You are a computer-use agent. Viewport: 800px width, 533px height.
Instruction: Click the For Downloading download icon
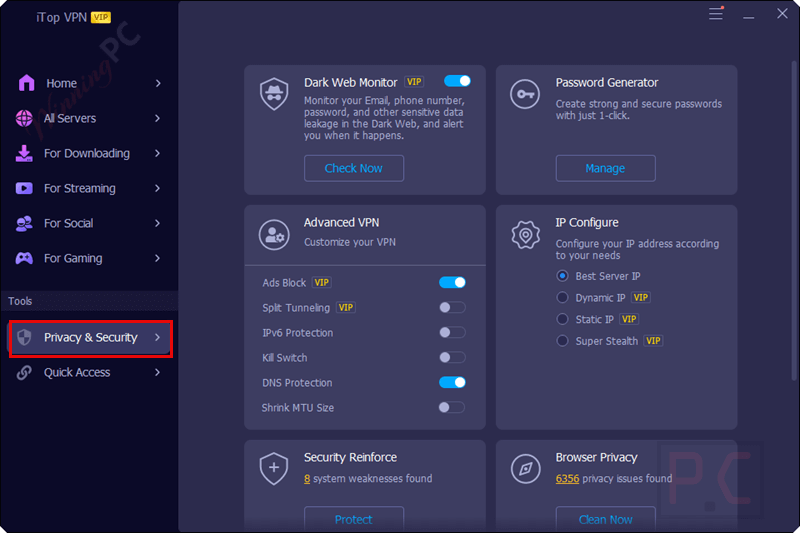tap(24, 154)
